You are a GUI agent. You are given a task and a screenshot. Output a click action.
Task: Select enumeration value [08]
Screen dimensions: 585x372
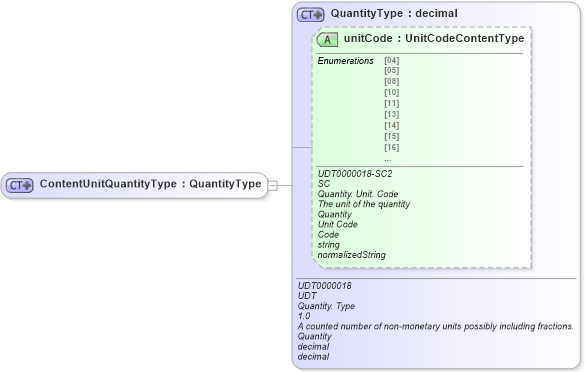(x=392, y=81)
